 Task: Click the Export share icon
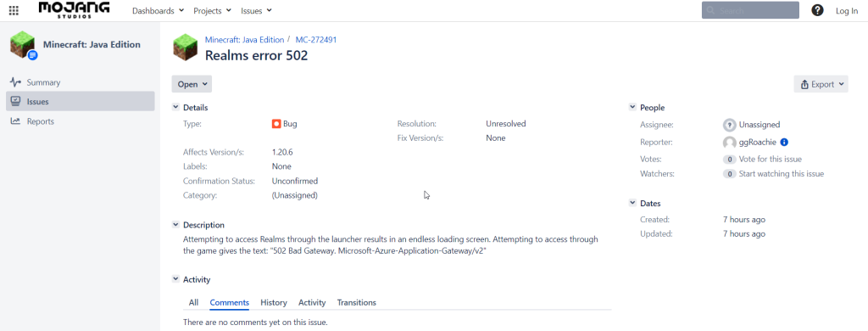pos(805,85)
